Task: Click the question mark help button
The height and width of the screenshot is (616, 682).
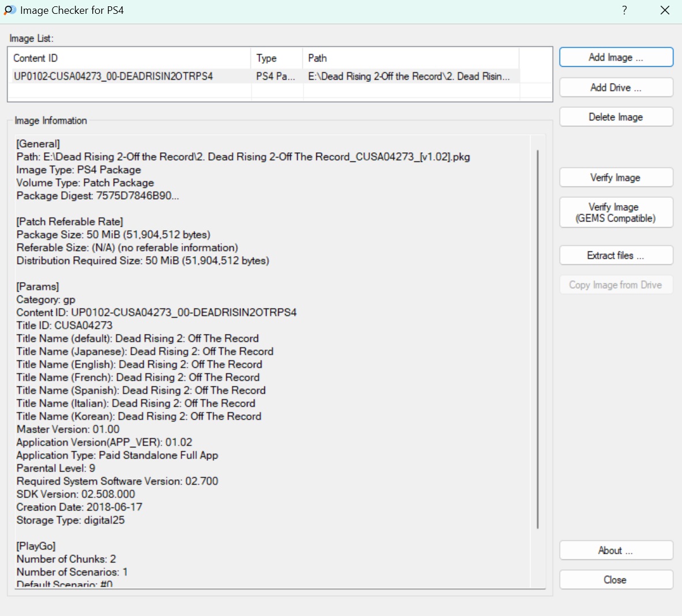Action: click(624, 10)
